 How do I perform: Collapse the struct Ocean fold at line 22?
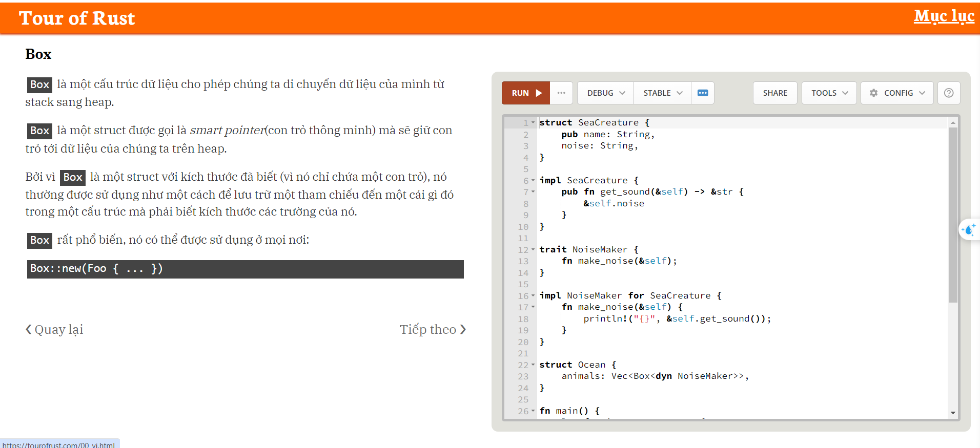pos(533,365)
